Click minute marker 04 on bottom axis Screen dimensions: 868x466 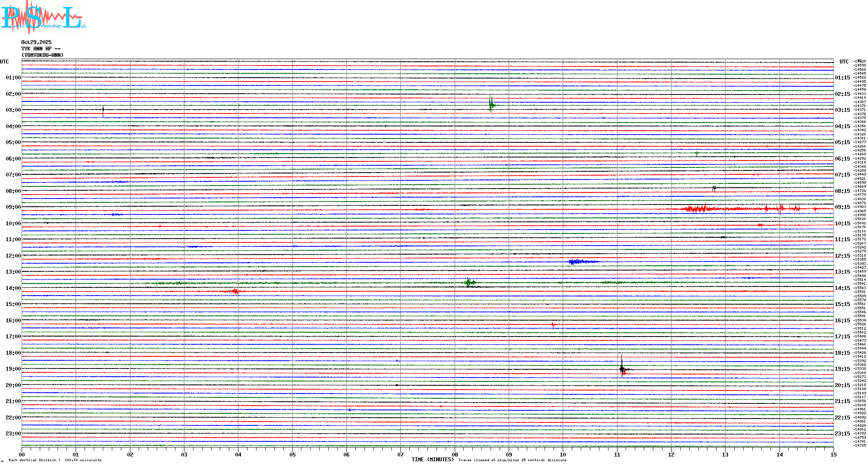tap(238, 454)
